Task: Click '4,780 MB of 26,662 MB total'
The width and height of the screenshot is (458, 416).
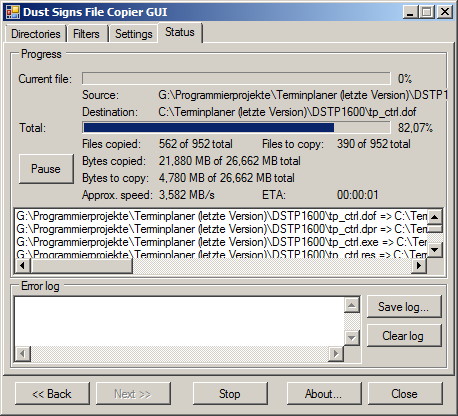Action: point(227,178)
